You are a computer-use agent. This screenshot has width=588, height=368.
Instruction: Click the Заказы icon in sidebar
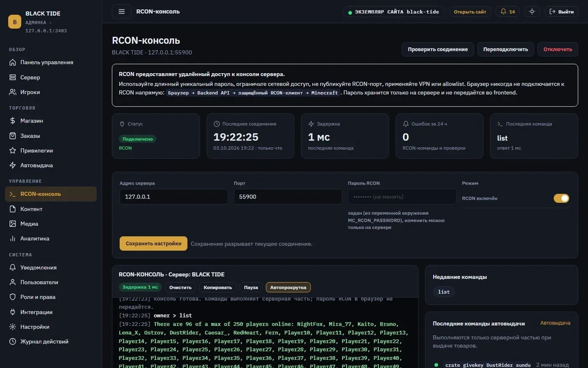(13, 136)
